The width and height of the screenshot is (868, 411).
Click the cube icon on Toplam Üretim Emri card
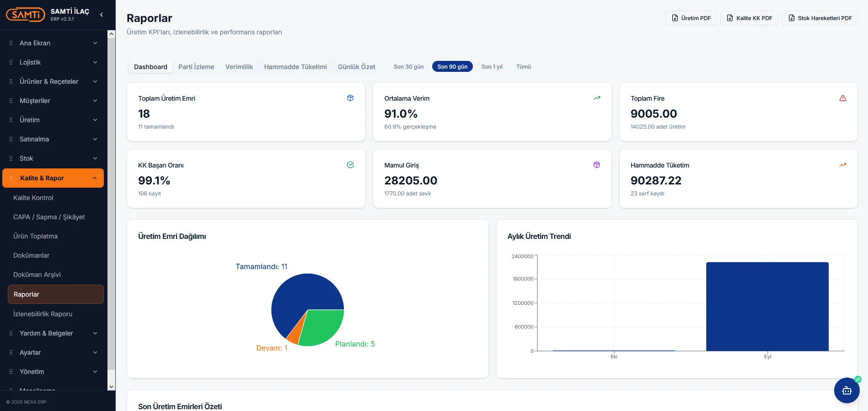pos(350,98)
